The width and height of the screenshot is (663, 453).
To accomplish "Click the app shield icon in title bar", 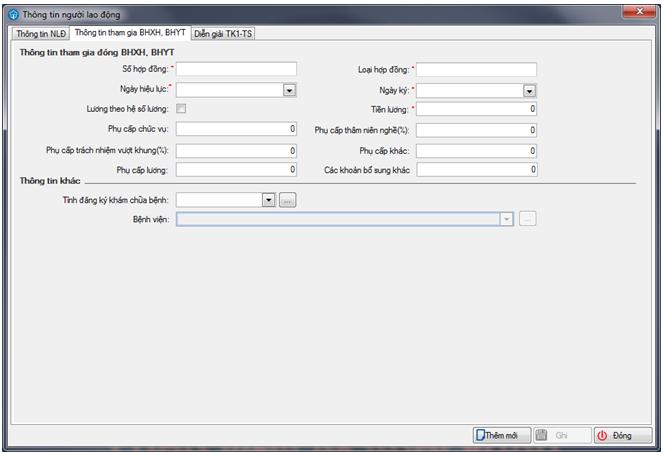I will coord(14,15).
